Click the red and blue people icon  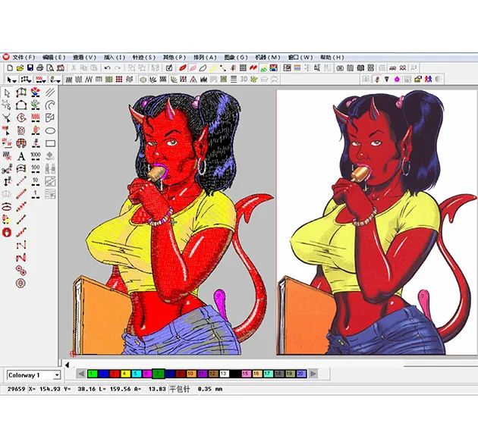429,80
